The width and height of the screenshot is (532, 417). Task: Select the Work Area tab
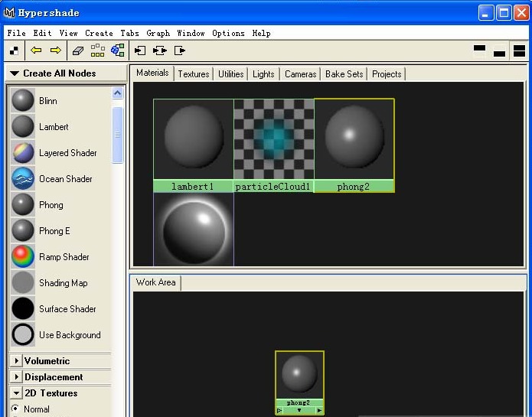(155, 282)
